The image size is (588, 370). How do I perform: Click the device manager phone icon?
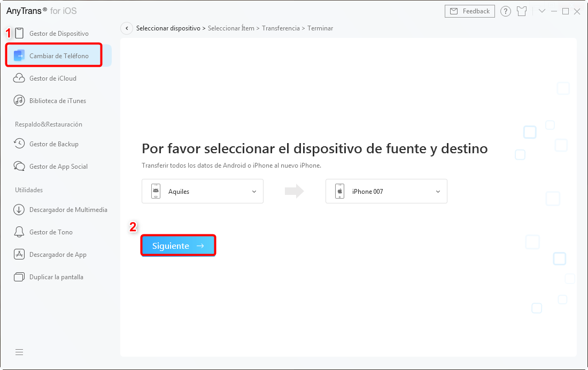point(19,33)
